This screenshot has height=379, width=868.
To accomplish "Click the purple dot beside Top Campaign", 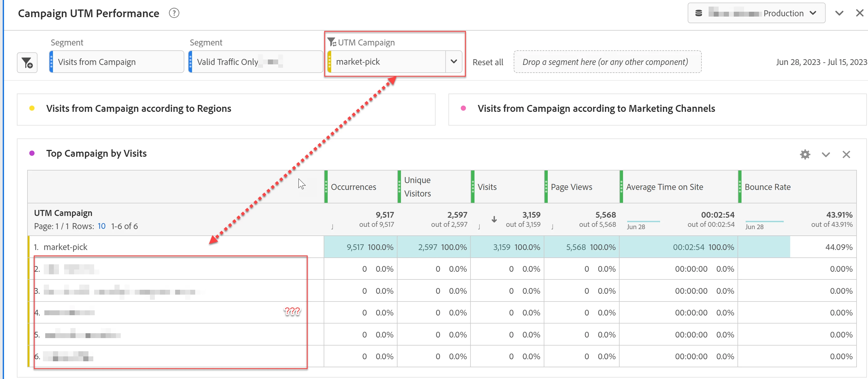I will pyautogui.click(x=32, y=153).
